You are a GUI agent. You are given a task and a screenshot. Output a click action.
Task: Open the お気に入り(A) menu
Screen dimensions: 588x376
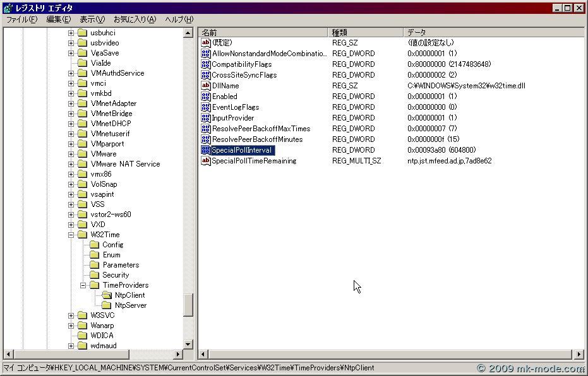coord(135,20)
